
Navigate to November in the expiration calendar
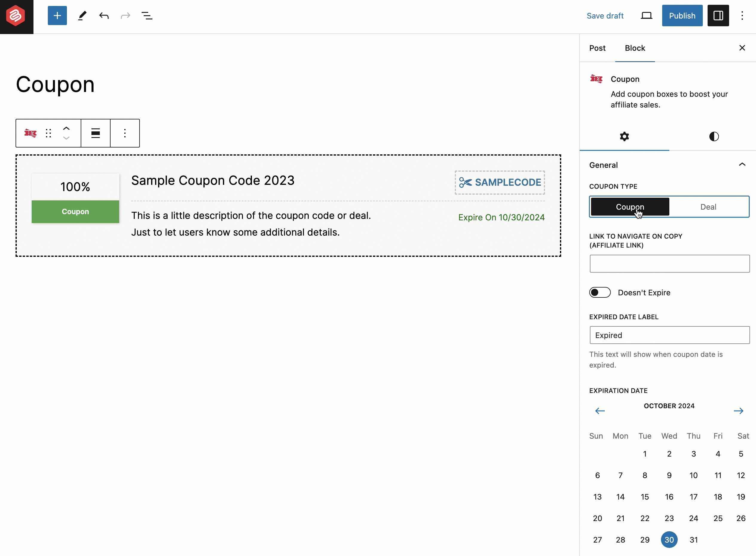coord(739,411)
